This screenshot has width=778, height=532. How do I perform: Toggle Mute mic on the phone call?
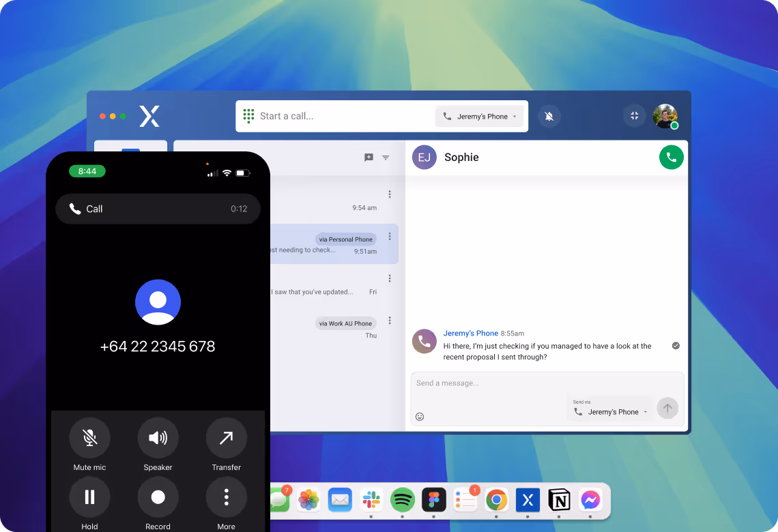coord(90,438)
